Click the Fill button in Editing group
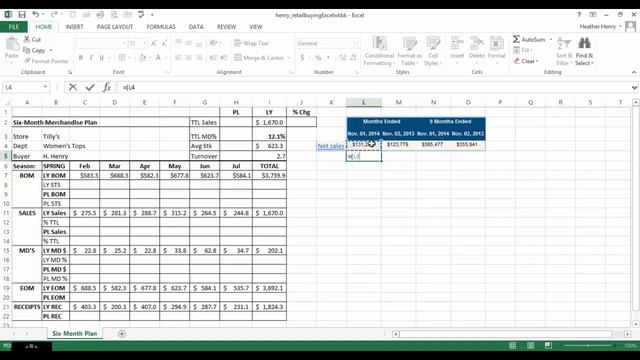Screen dimensions: 640x360 [522, 50]
